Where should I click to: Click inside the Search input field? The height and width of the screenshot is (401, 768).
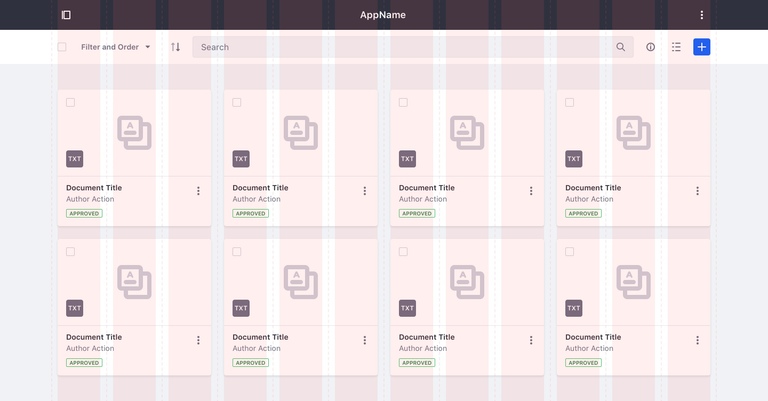pyautogui.click(x=400, y=47)
